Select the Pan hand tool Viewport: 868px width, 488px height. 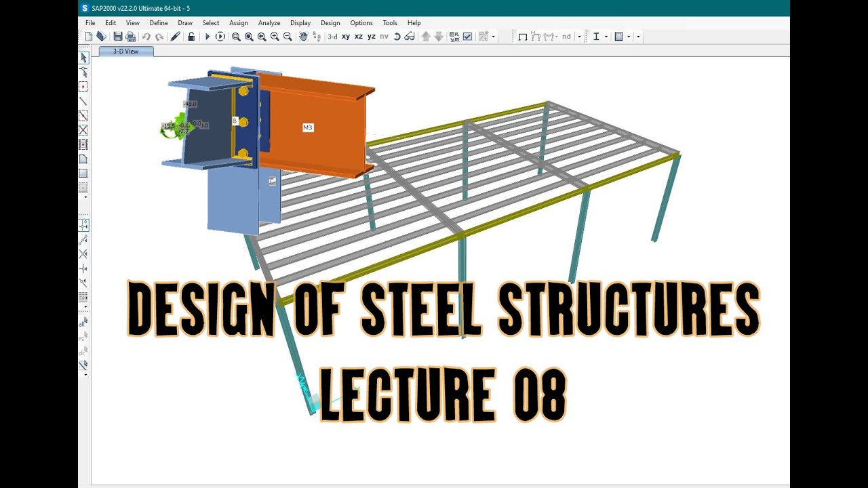[303, 37]
